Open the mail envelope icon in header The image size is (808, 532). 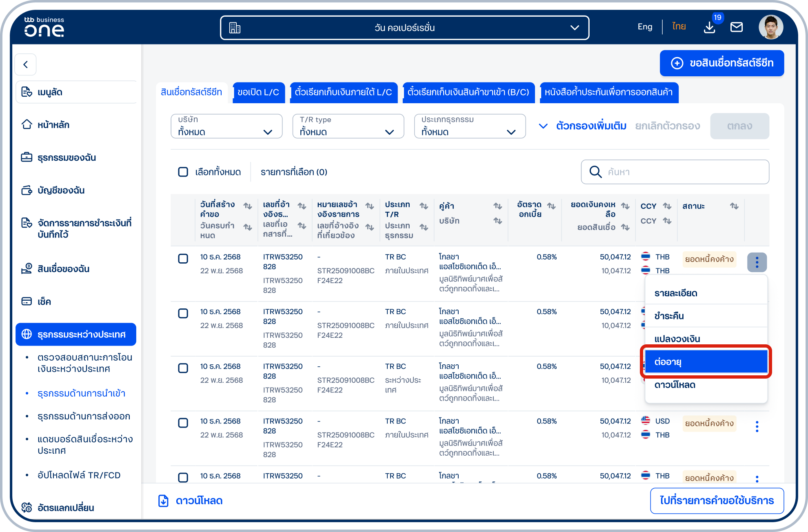point(737,27)
